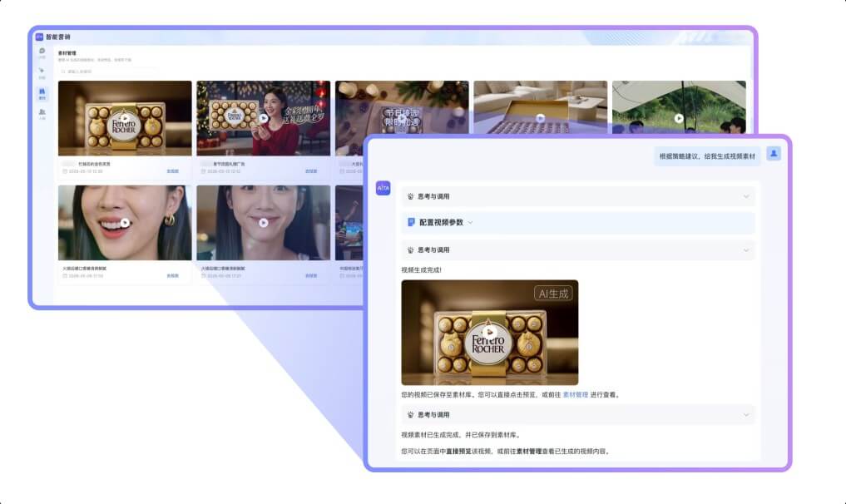Click blue link under Ferrero box card
This screenshot has height=504, width=846.
(x=173, y=171)
